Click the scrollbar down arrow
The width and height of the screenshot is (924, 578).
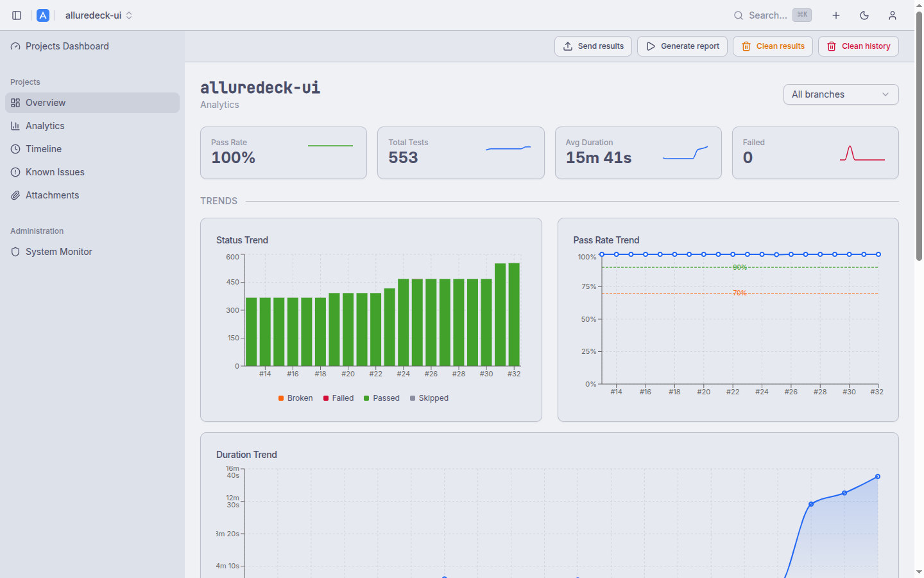pyautogui.click(x=919, y=572)
